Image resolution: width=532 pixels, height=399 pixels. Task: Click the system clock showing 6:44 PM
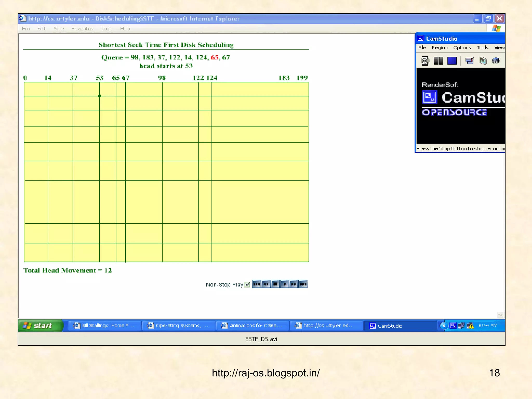pos(488,325)
